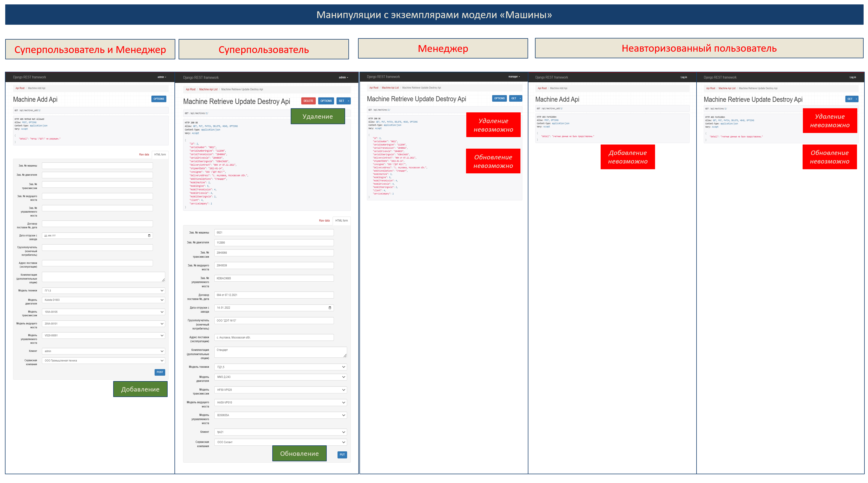The height and width of the screenshot is (483, 868).
Task: Expand the 10VA-00105 transmission model dropdown
Action: [x=103, y=312]
